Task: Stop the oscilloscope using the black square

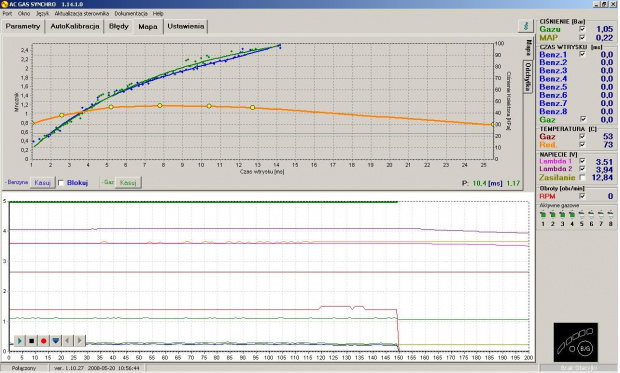Action: [x=32, y=340]
